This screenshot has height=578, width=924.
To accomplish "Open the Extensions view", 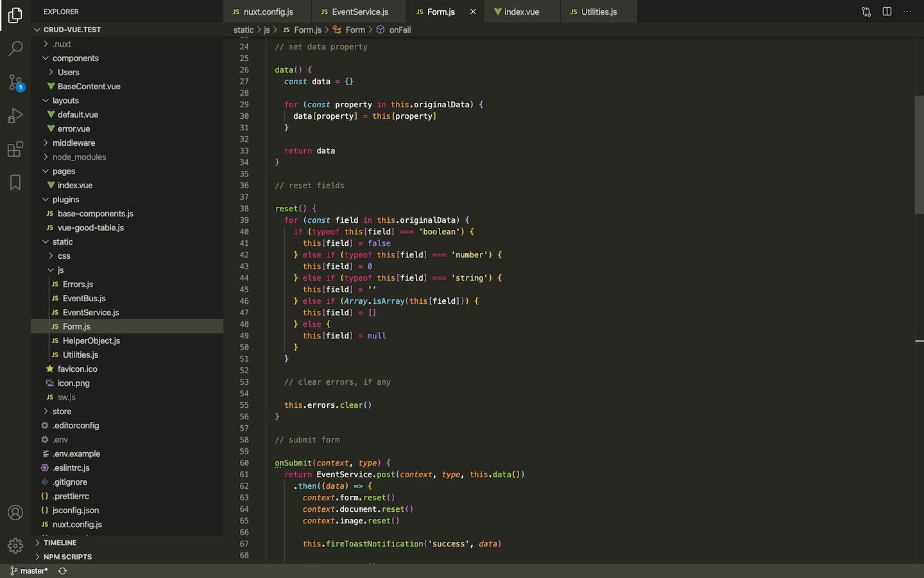I will tap(15, 149).
